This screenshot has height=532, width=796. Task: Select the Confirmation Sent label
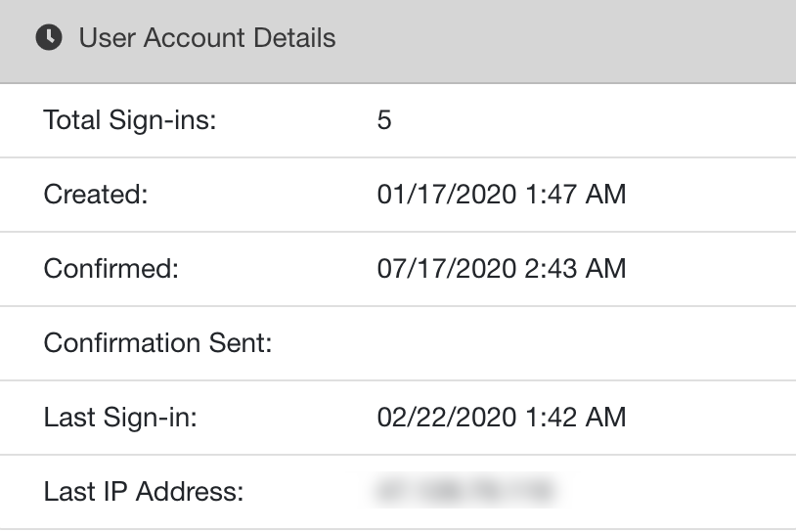click(x=157, y=342)
